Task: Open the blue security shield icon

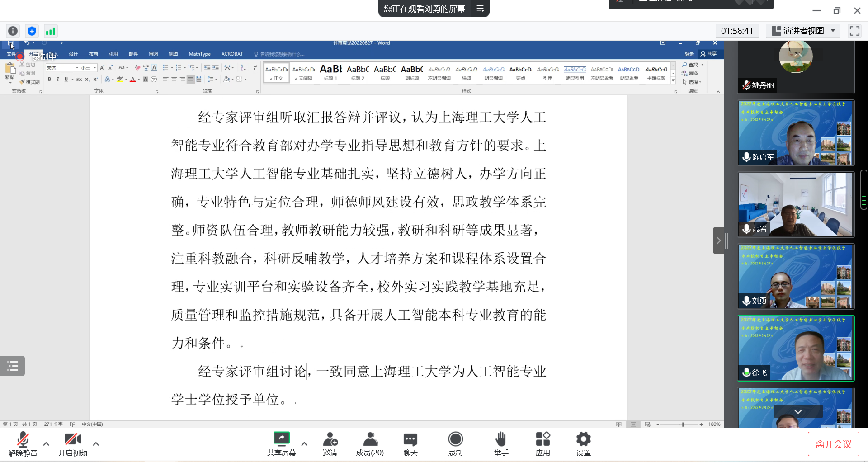Action: pyautogui.click(x=32, y=31)
